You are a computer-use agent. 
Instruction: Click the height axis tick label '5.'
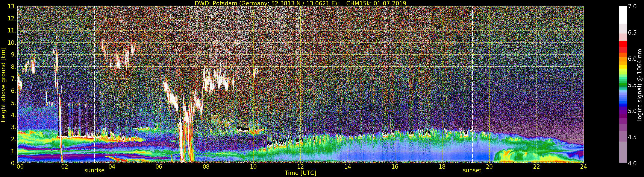[x=14, y=103]
